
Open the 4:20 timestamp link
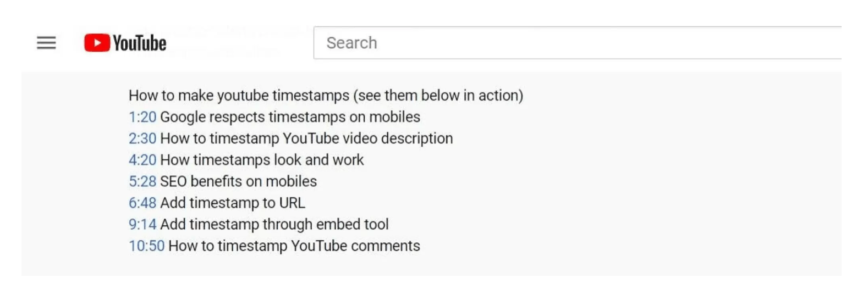point(142,160)
